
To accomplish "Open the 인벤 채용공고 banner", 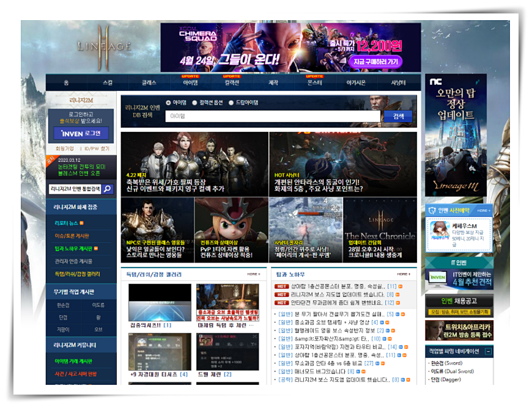I will (459, 305).
